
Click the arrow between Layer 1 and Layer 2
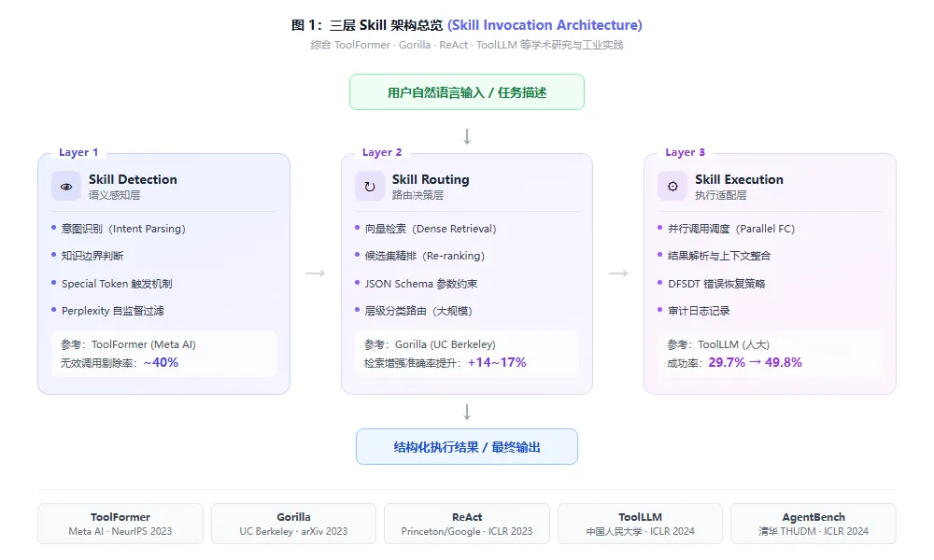(x=316, y=273)
